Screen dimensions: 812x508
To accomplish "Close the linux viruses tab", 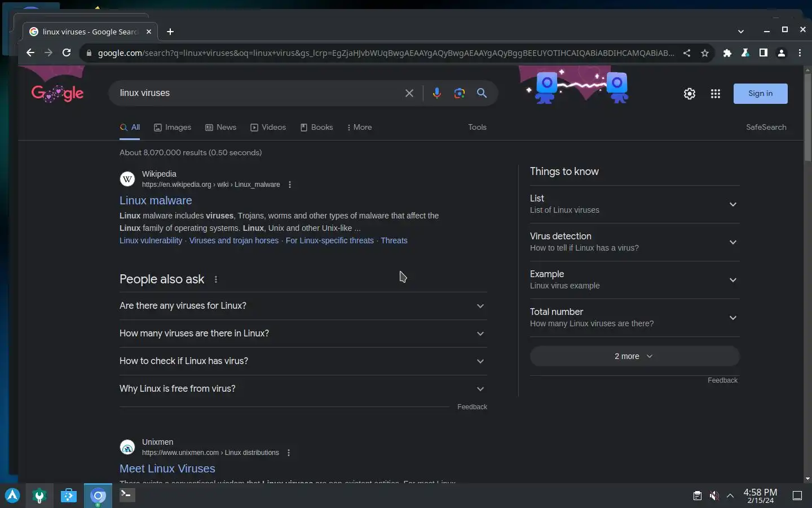I will click(x=149, y=32).
